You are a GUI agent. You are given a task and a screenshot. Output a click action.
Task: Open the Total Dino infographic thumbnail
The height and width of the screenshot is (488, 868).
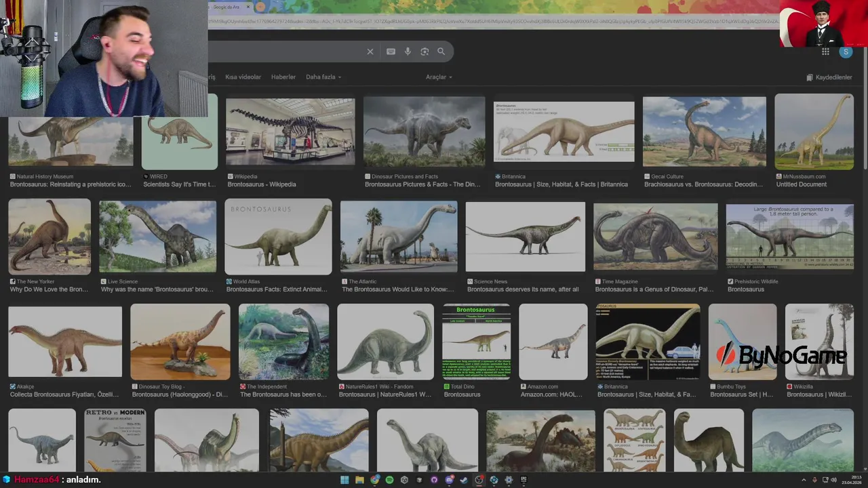point(477,342)
